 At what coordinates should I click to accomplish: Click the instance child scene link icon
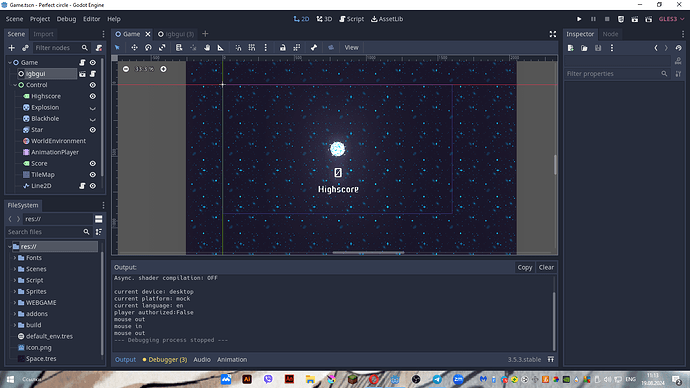pyautogui.click(x=26, y=48)
